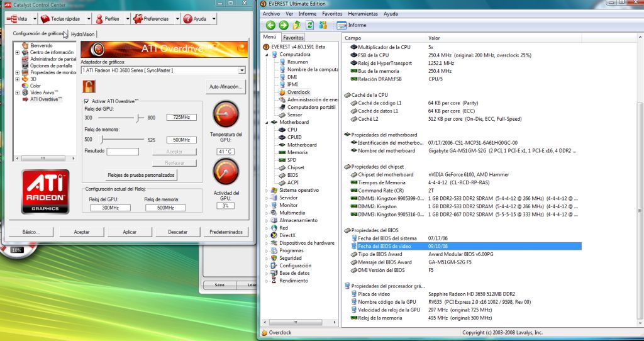This screenshot has width=644, height=341.
Task: Click Valor column header
Action: (x=504, y=38)
